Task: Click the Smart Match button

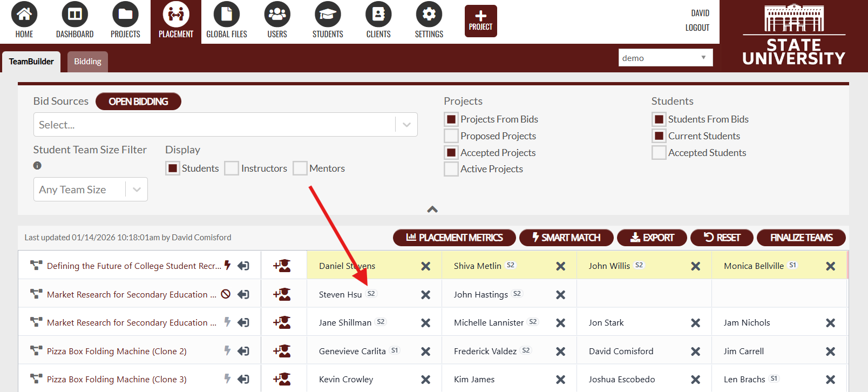Action: tap(566, 238)
